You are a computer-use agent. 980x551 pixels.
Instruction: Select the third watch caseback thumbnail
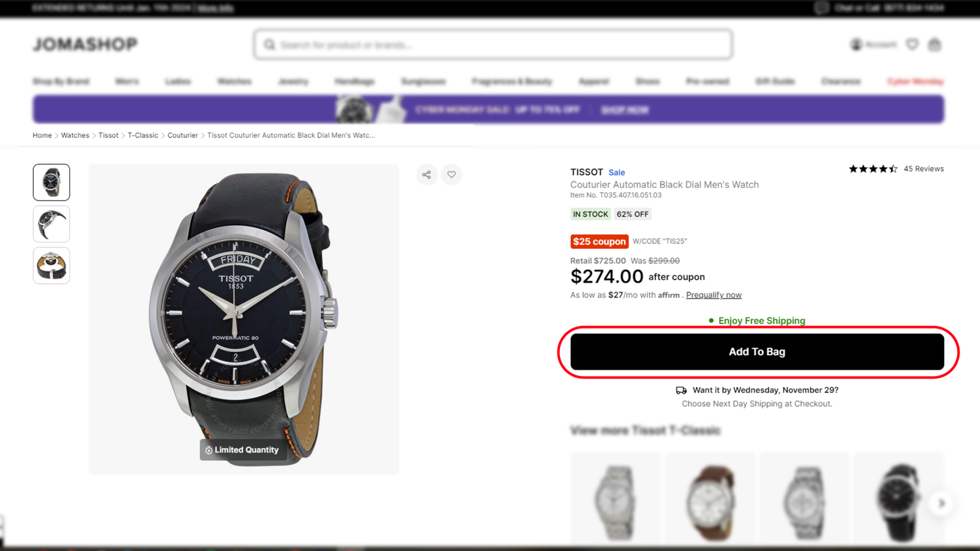[51, 266]
